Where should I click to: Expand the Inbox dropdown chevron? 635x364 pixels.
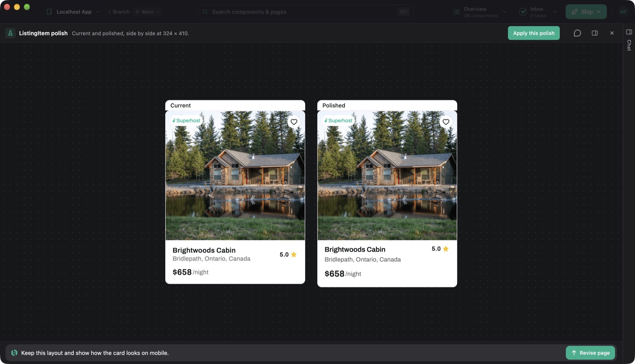pos(555,12)
